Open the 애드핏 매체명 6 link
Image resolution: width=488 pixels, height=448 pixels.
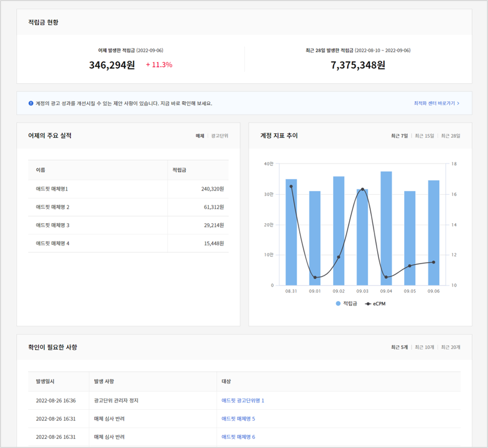[x=238, y=437]
